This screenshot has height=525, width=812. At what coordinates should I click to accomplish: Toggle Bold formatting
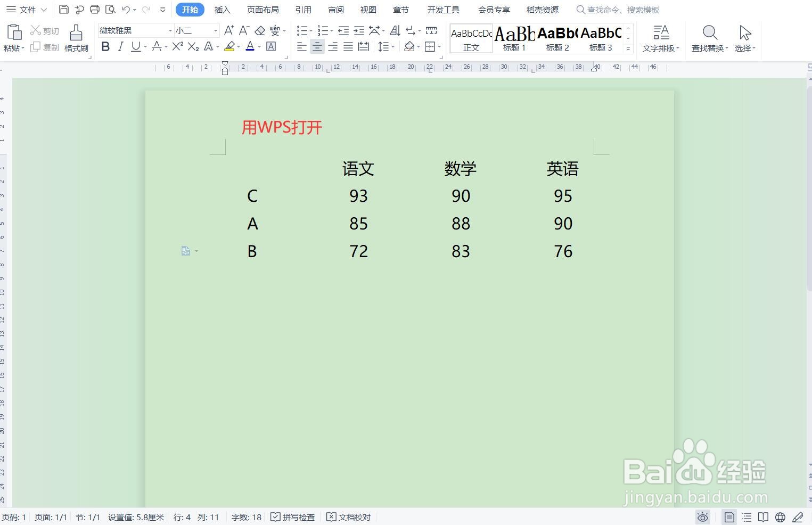point(105,47)
